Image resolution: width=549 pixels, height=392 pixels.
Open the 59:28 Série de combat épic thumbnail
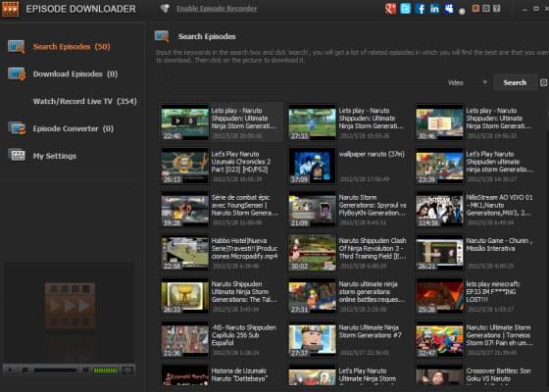pyautogui.click(x=185, y=209)
